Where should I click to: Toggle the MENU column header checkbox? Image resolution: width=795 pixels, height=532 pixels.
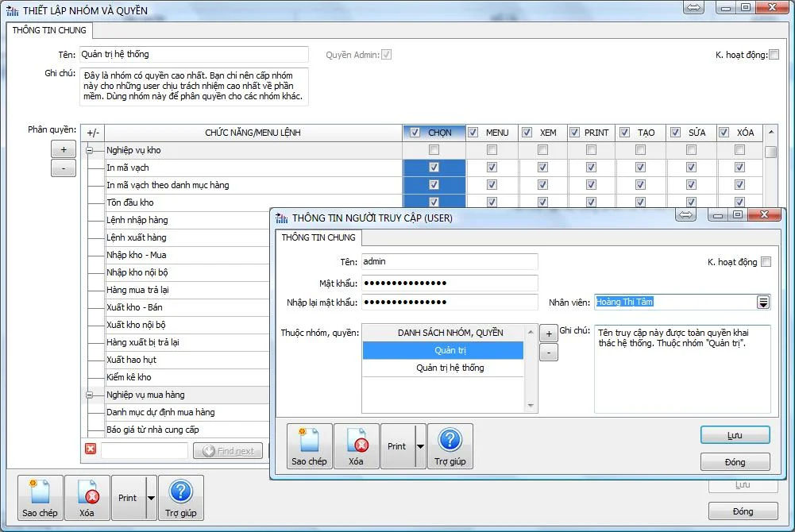(473, 133)
